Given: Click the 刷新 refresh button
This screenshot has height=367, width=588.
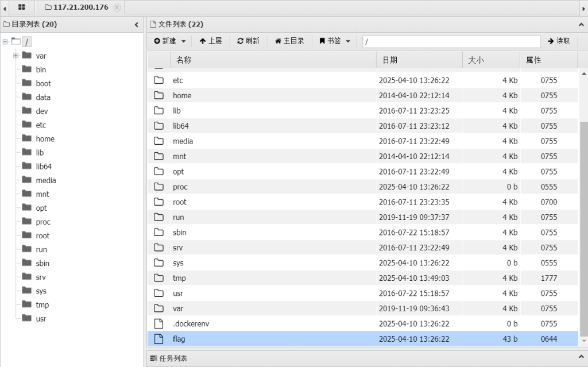Looking at the screenshot, I should (x=248, y=41).
